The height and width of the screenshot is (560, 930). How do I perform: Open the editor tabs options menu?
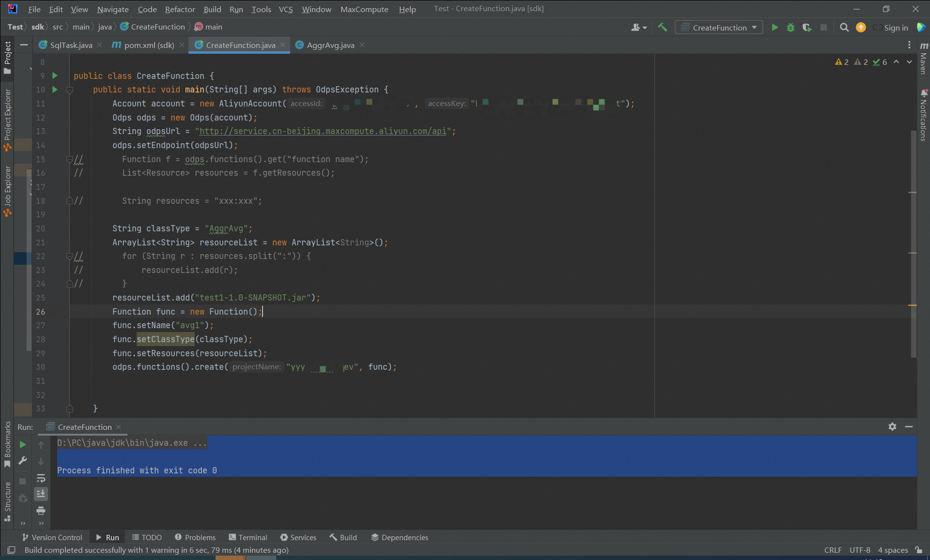click(x=909, y=45)
